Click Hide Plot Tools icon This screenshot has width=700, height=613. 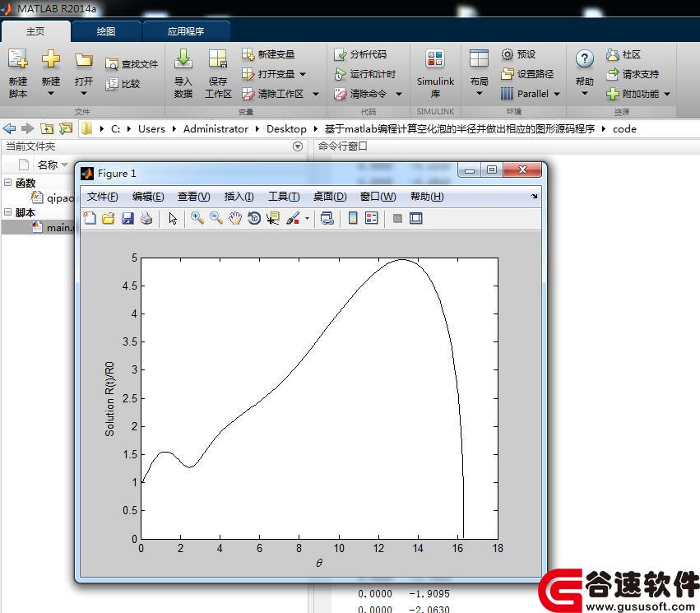tap(397, 218)
